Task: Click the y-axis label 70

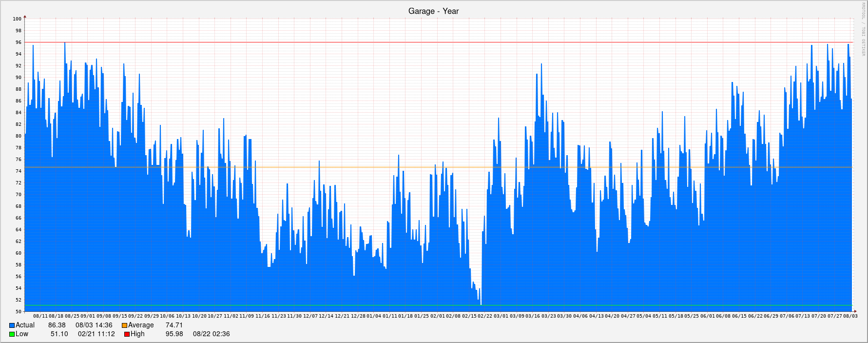Action: tap(19, 195)
